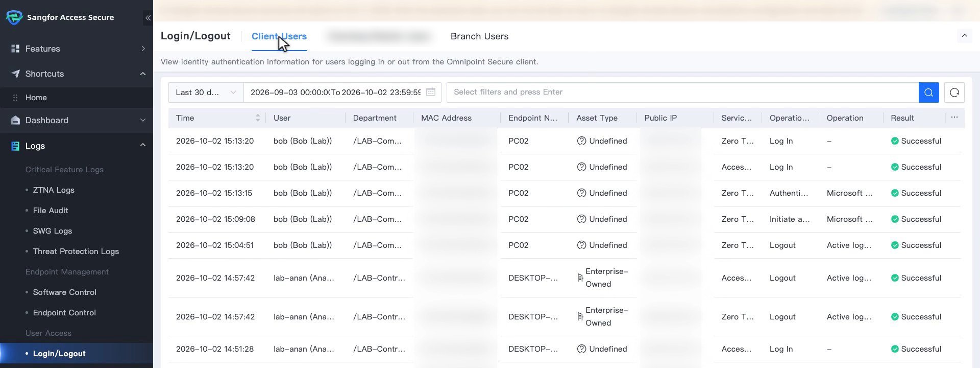Expand the Features menu arrow
This screenshot has width=980, height=368.
point(143,49)
